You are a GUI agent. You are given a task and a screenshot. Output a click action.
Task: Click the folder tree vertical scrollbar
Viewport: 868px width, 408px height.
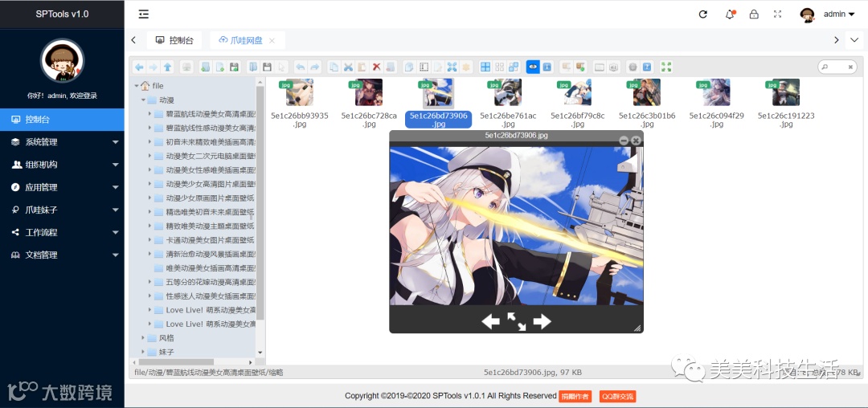(260, 202)
